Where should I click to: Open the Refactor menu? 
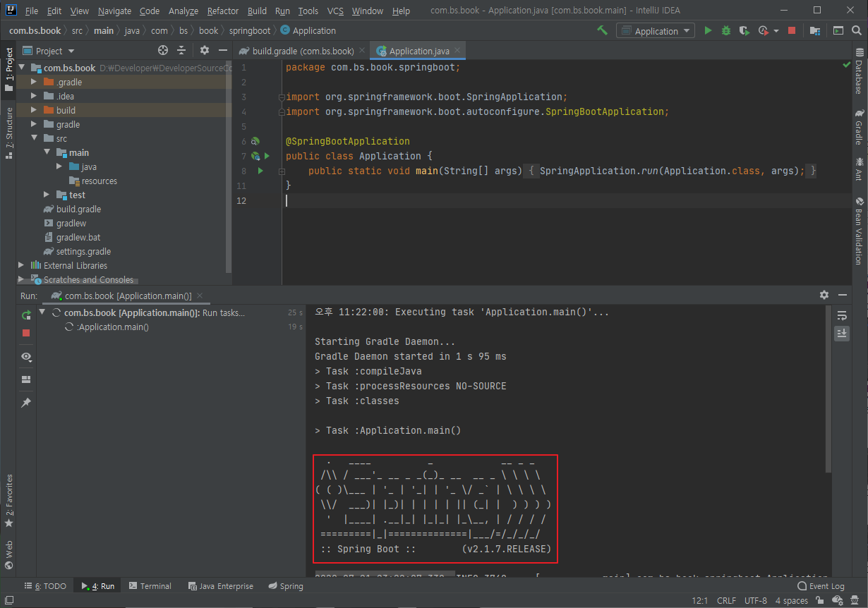click(x=223, y=11)
